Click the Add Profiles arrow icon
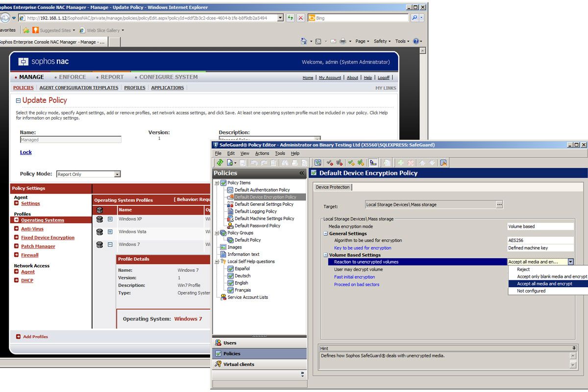The width and height of the screenshot is (588, 392). click(x=18, y=337)
